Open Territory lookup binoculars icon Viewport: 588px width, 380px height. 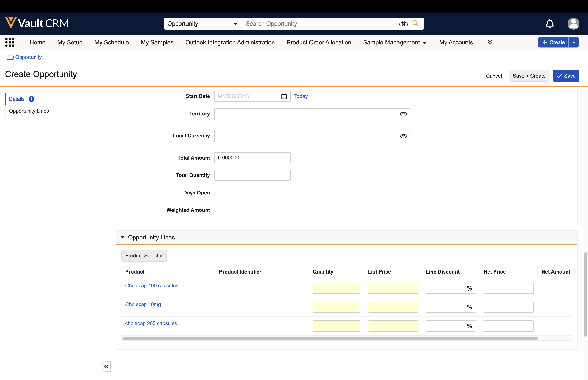[x=403, y=114]
